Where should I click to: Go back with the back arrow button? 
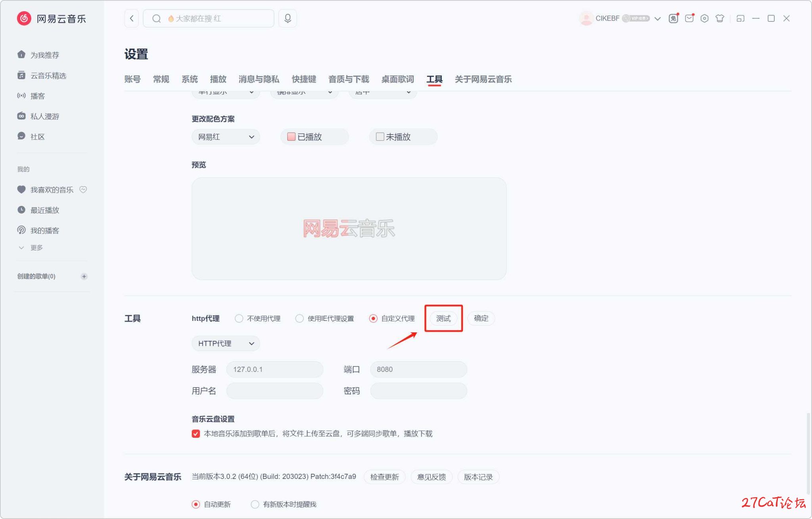click(132, 18)
